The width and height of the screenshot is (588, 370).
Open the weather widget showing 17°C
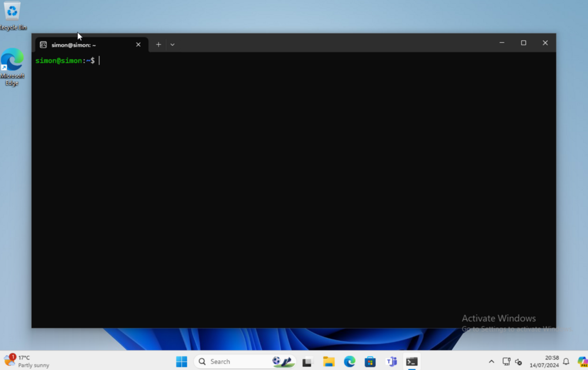click(26, 361)
